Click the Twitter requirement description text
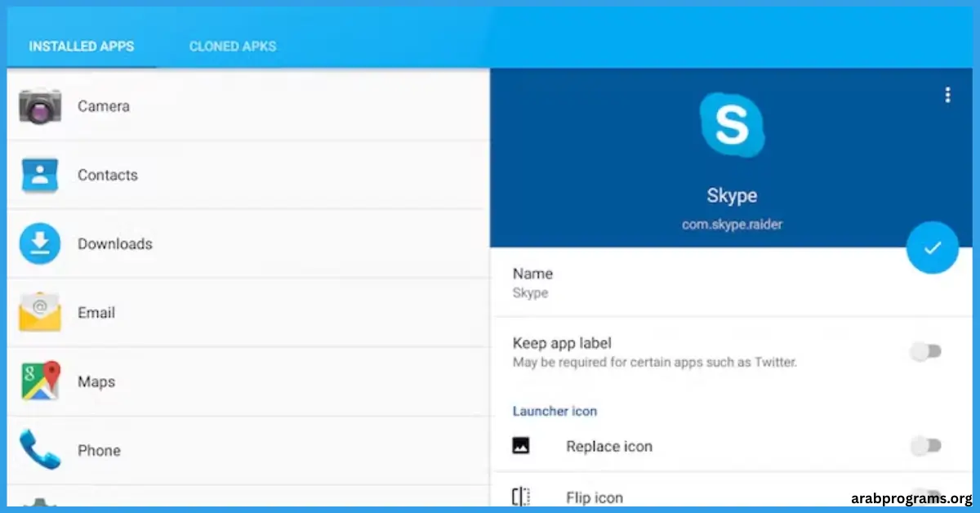980x513 pixels. [654, 362]
